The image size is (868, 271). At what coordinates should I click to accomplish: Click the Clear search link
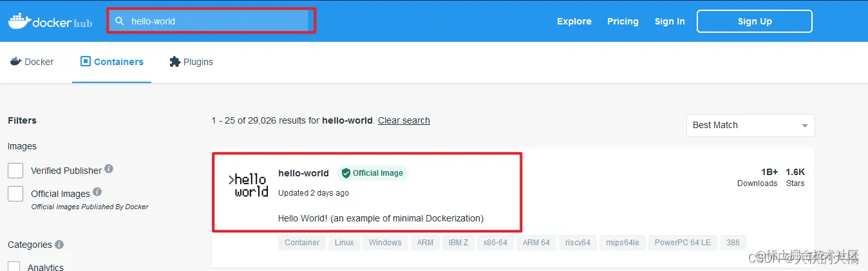[x=404, y=120]
